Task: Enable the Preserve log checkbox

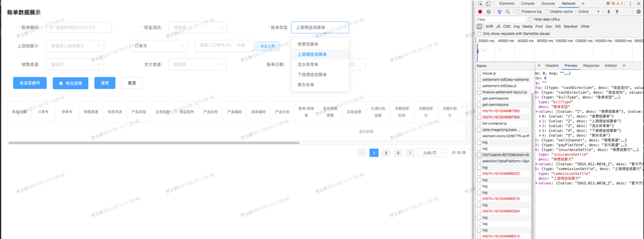Action: point(518,12)
